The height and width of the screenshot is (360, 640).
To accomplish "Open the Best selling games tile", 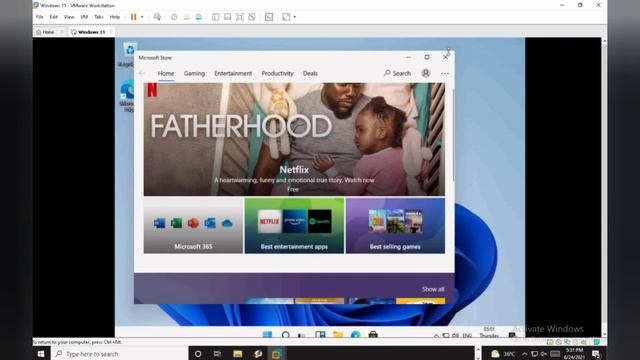I will (395, 226).
